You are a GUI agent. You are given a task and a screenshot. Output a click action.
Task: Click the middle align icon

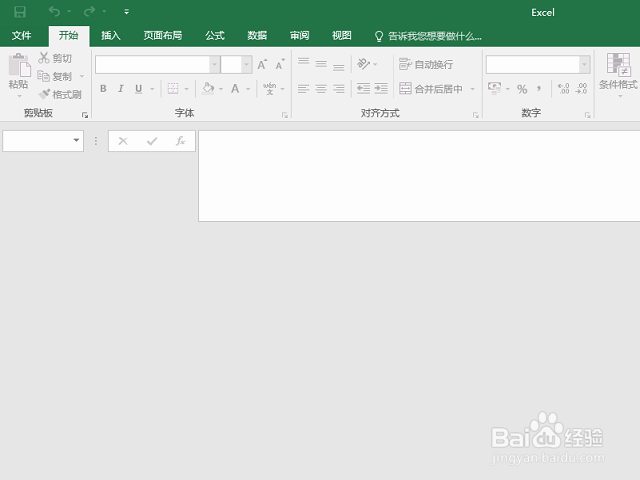[321, 64]
